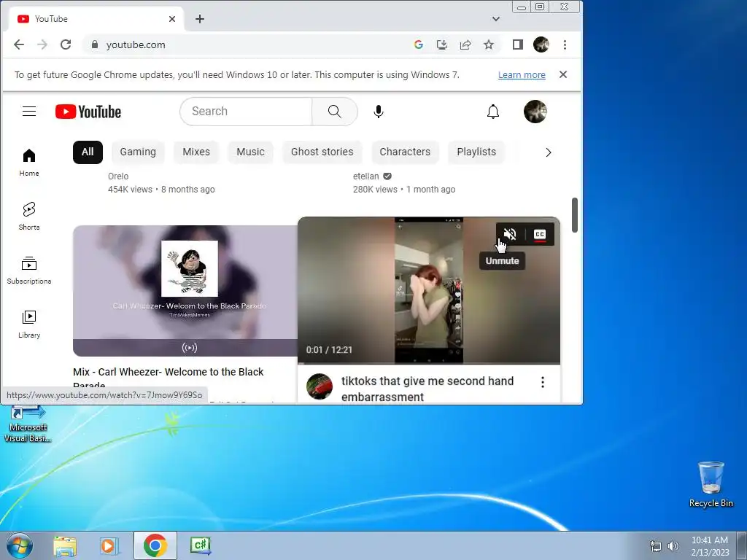Viewport: 747px width, 560px height.
Task: Open Visual C# from the taskbar
Action: pyautogui.click(x=201, y=545)
